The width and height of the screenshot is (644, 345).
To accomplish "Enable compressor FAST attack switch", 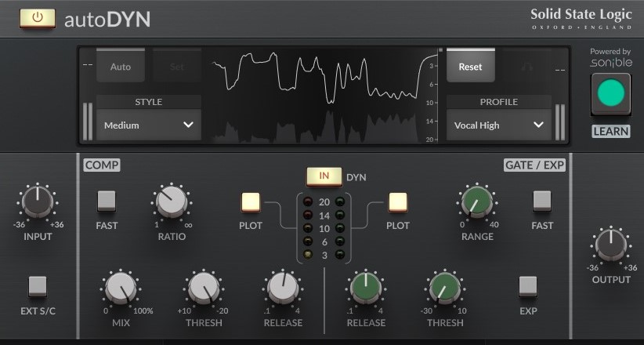I will click(107, 202).
